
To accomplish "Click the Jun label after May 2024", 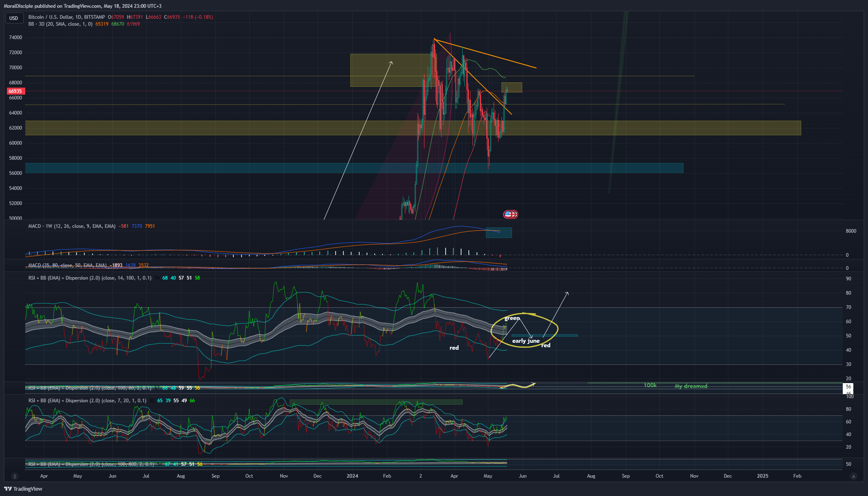I will 523,476.
